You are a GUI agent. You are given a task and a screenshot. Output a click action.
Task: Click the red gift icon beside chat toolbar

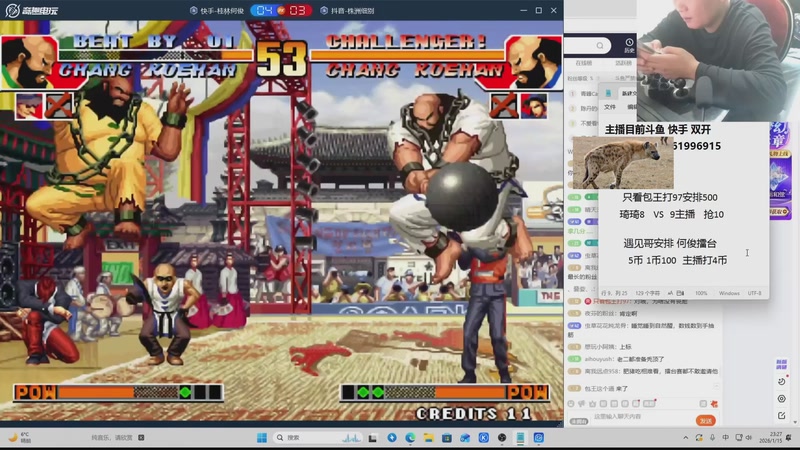tap(714, 404)
